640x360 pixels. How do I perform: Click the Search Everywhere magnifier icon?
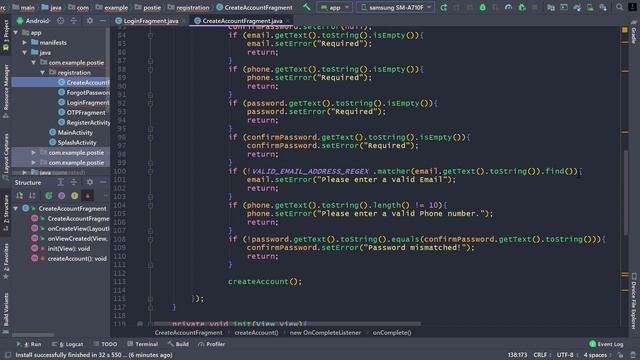(x=620, y=7)
